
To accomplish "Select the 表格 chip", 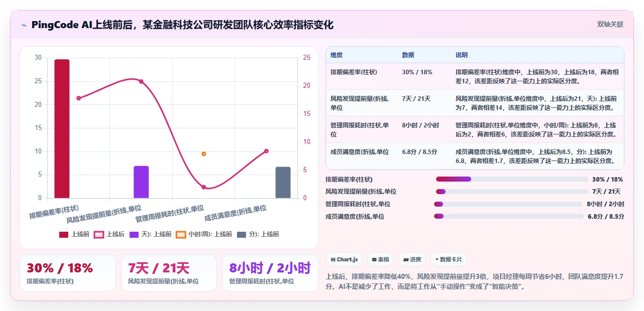I will coord(380,259).
